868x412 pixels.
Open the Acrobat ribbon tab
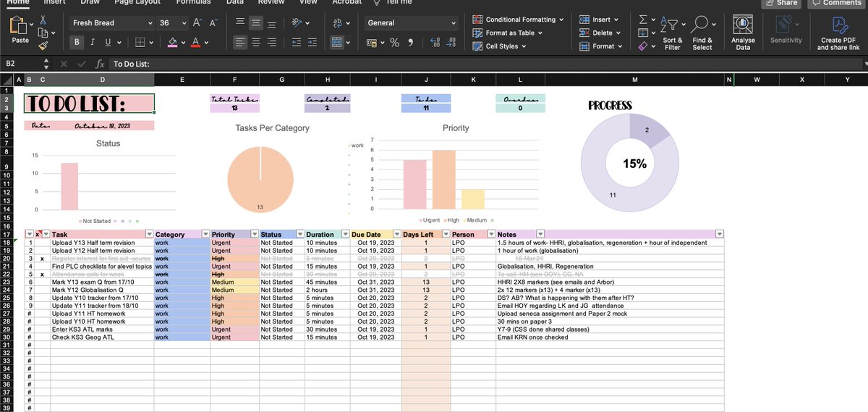pos(346,2)
